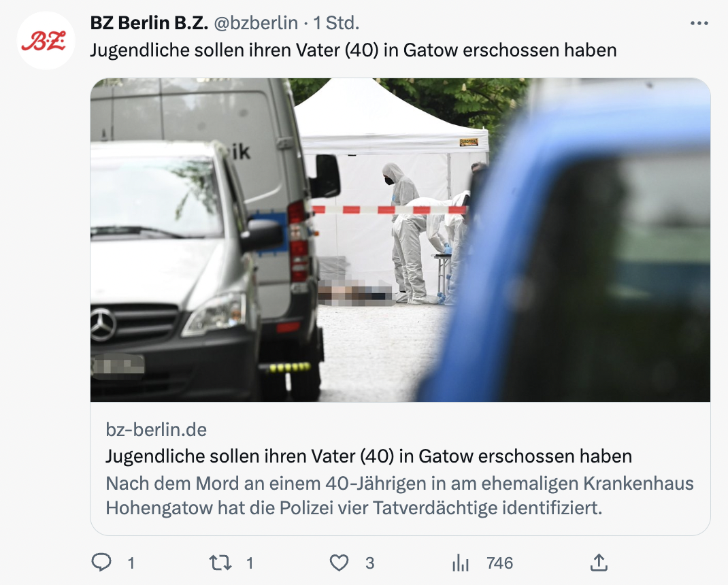Viewport: 728px width, 585px height.
Task: Click the retweet count number
Action: [250, 563]
